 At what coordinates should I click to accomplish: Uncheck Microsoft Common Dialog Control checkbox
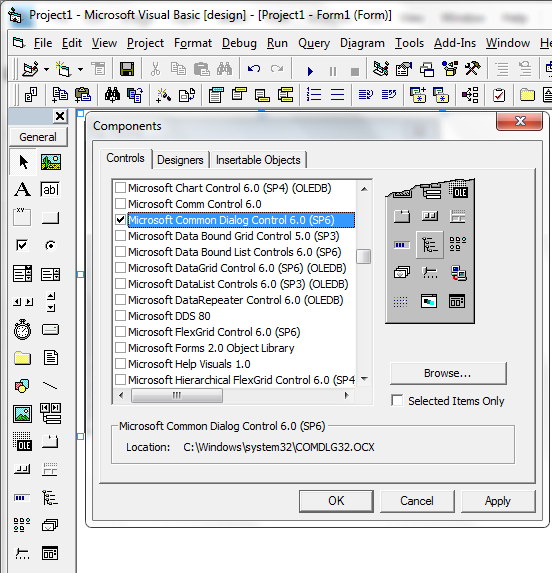120,220
